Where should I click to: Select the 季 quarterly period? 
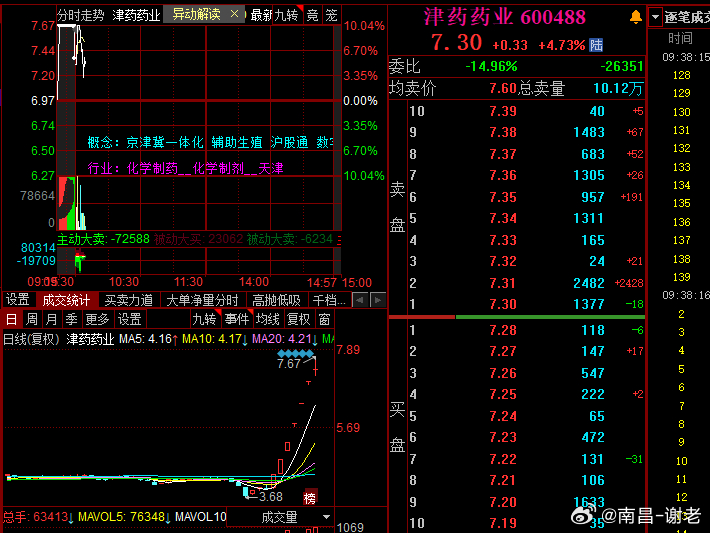pos(72,320)
